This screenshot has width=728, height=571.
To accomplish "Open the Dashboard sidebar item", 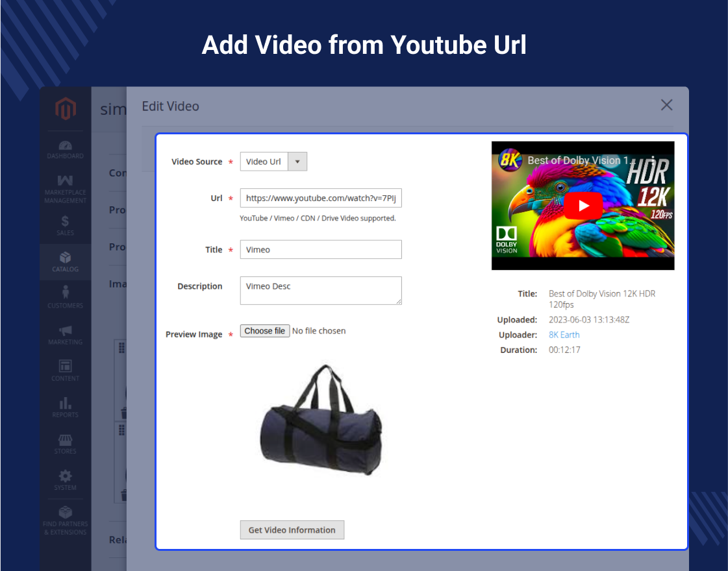I will [66, 150].
